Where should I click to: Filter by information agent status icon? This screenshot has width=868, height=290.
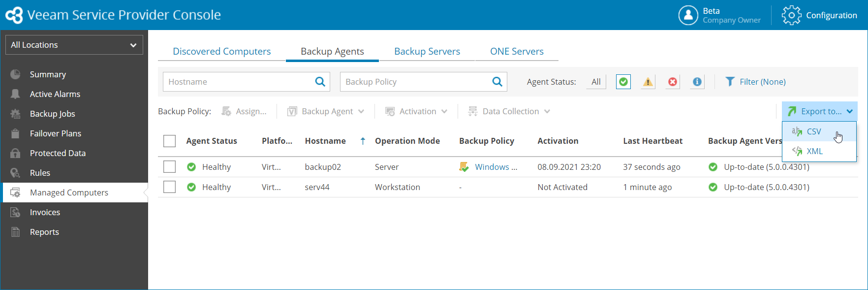(697, 82)
